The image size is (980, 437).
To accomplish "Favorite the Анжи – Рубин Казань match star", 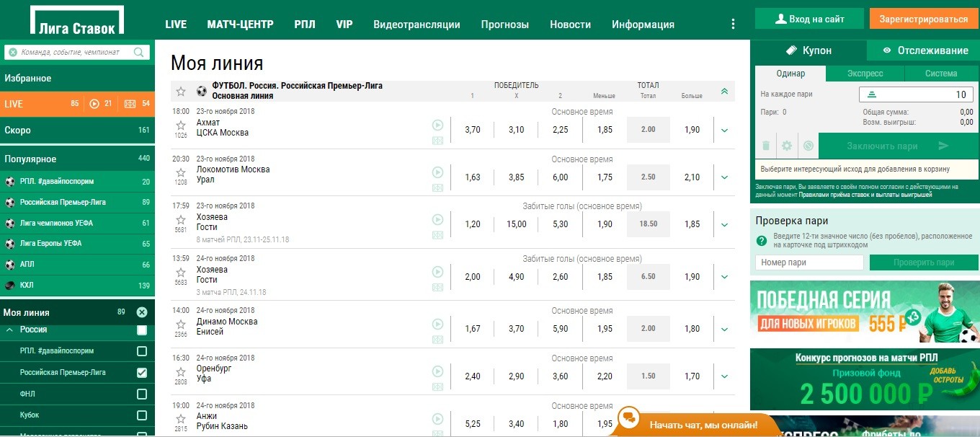I will pyautogui.click(x=181, y=418).
